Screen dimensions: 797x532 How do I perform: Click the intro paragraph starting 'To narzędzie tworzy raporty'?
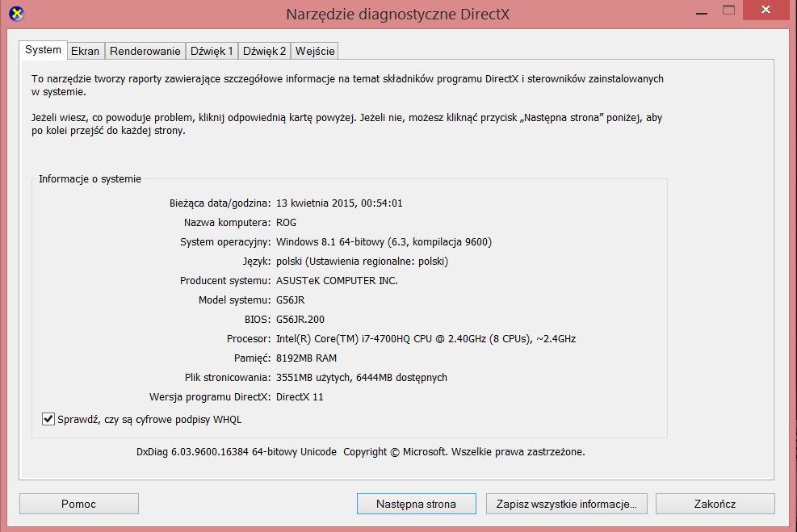pos(347,86)
